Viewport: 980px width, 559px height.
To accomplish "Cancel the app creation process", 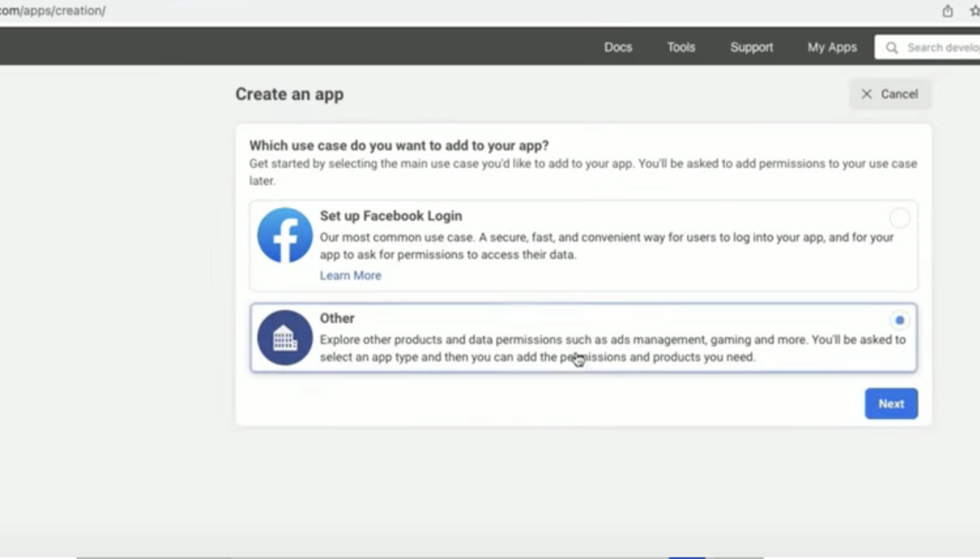I will pos(890,94).
